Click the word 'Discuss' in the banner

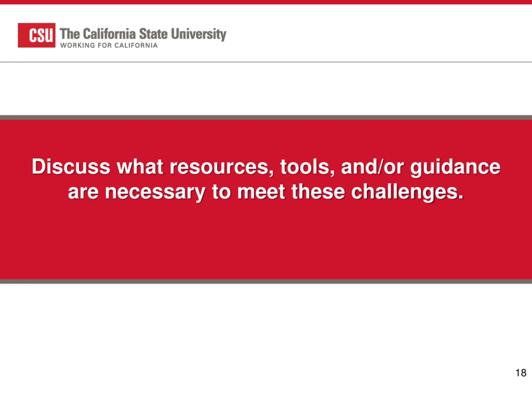click(x=71, y=166)
